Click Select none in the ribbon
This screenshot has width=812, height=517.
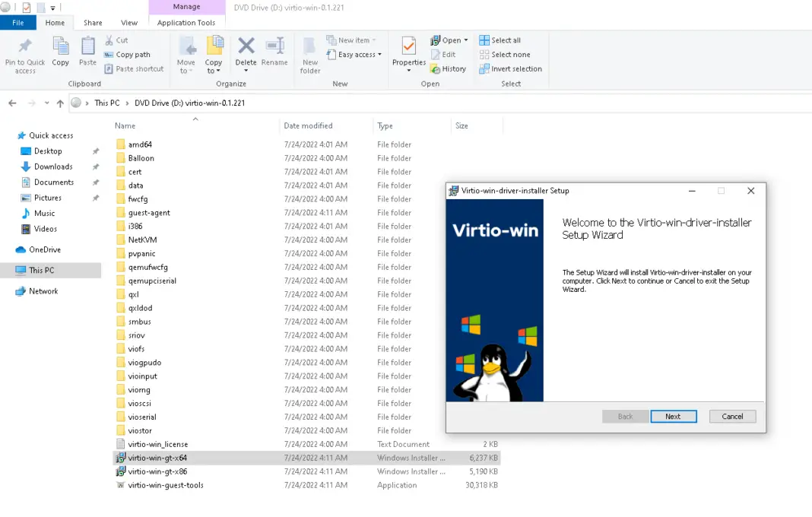point(506,54)
